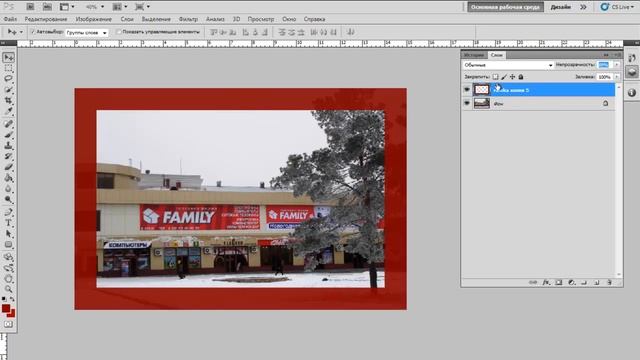Open the Редактирование menu
This screenshot has width=640, height=360.
coord(46,19)
